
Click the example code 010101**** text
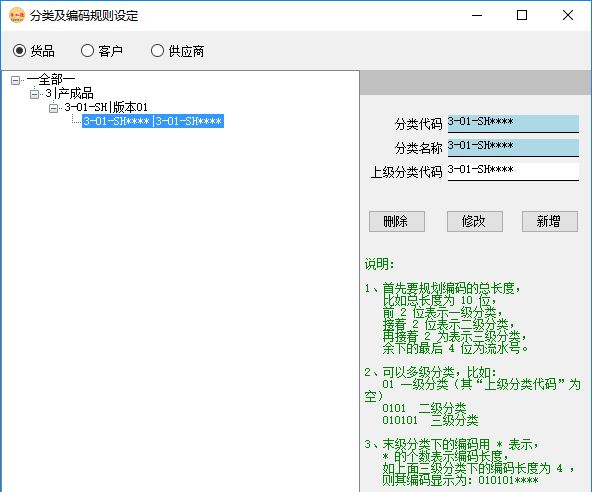click(x=508, y=480)
